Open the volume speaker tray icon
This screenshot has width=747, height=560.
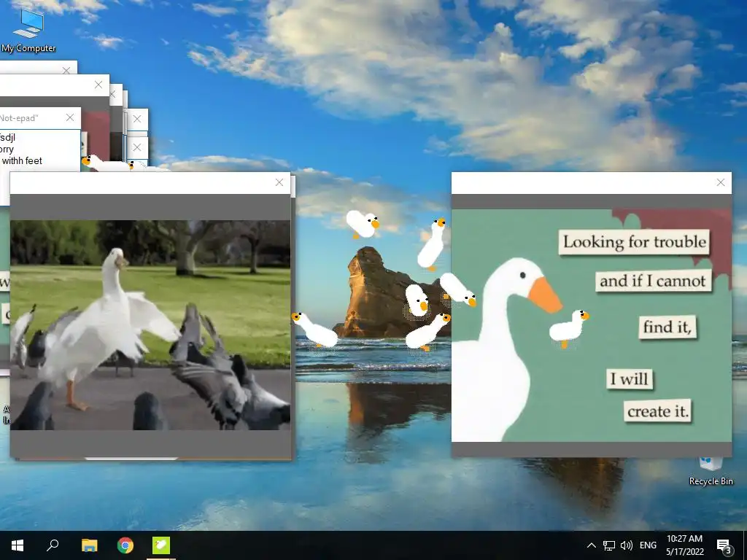(x=627, y=545)
